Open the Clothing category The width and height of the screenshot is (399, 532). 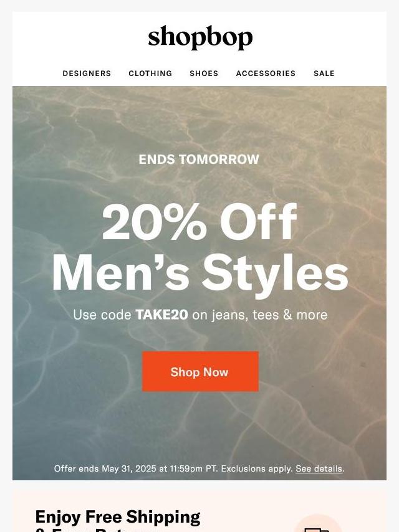[150, 74]
